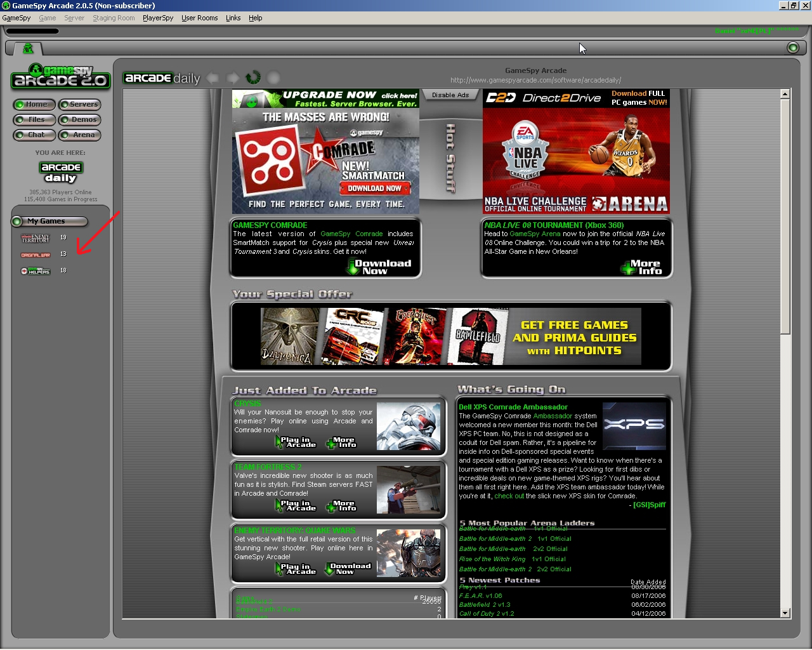The image size is (812, 650).
Task: Click the Quake Wars thumbnail image
Action: click(409, 554)
